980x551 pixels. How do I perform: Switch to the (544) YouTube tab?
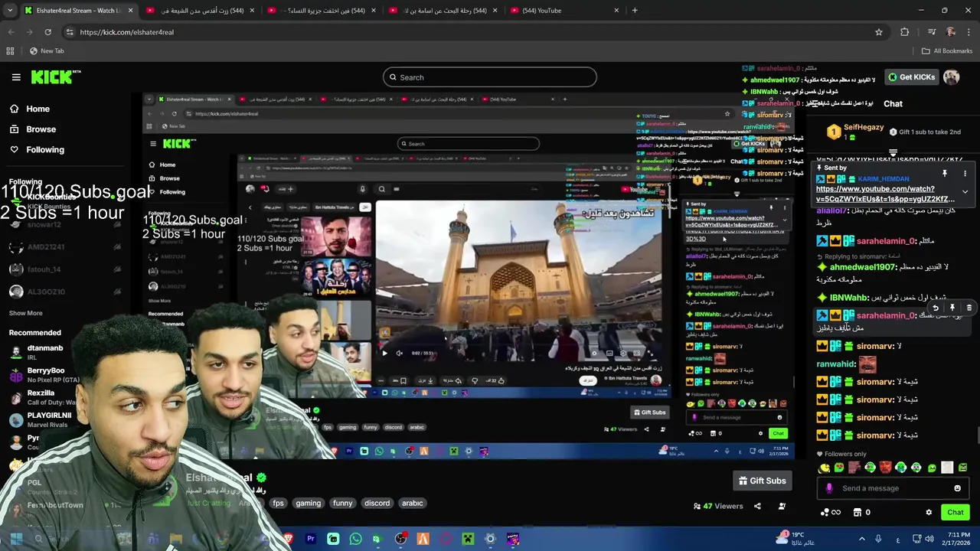[563, 11]
